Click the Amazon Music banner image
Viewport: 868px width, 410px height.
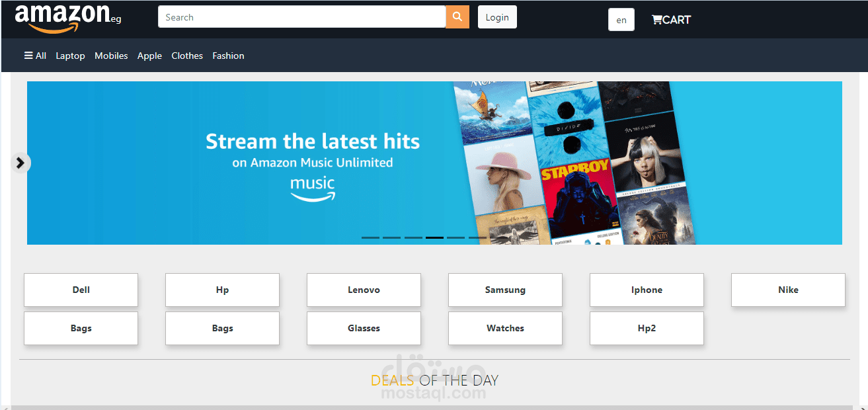(x=434, y=163)
